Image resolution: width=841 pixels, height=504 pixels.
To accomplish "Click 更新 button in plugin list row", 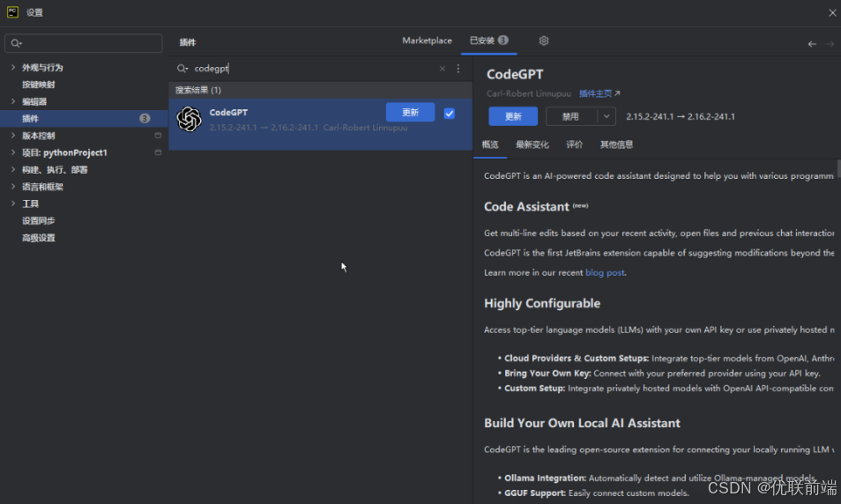I will tap(410, 112).
